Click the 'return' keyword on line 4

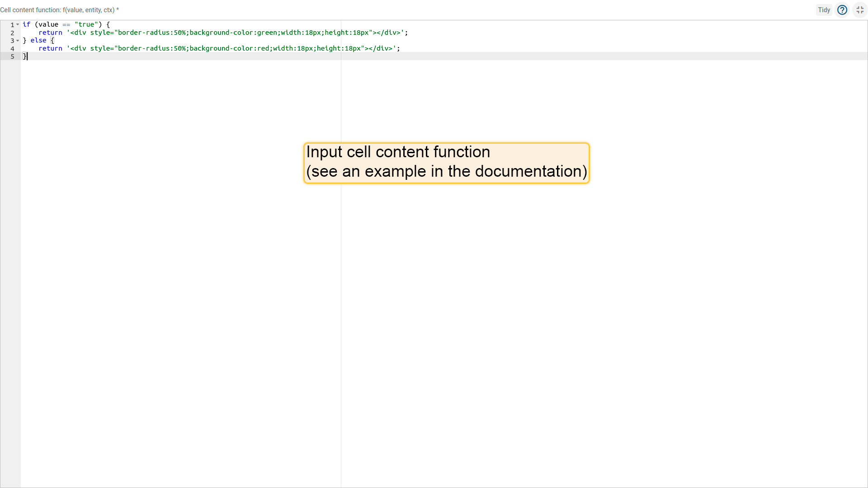(50, 49)
